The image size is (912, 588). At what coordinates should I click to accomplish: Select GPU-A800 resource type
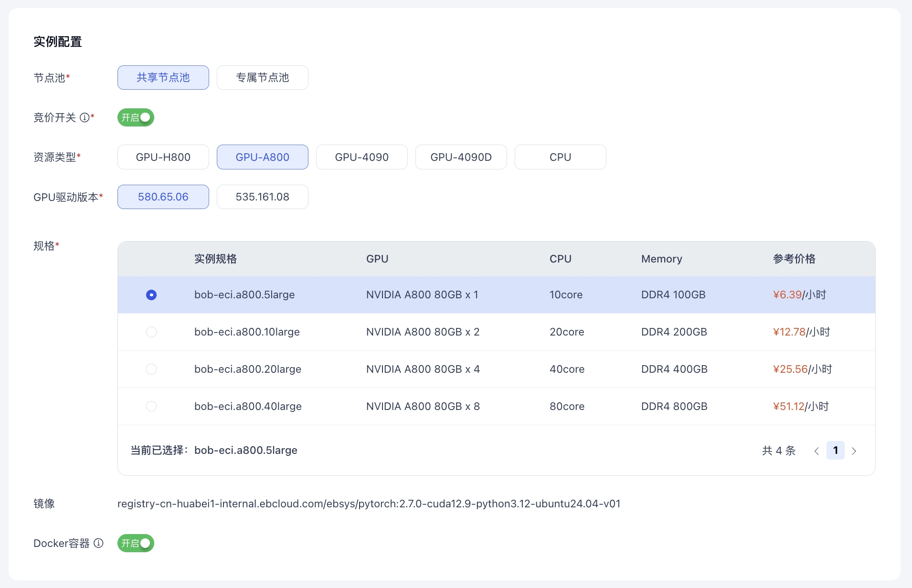coord(263,157)
